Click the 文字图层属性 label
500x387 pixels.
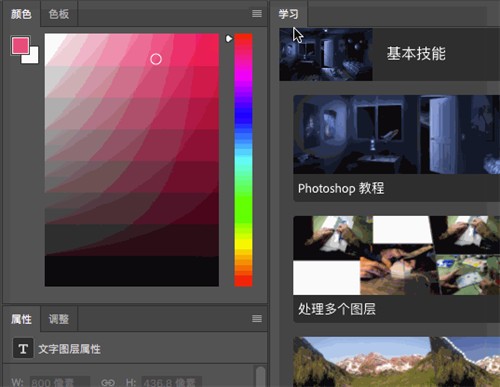69,349
